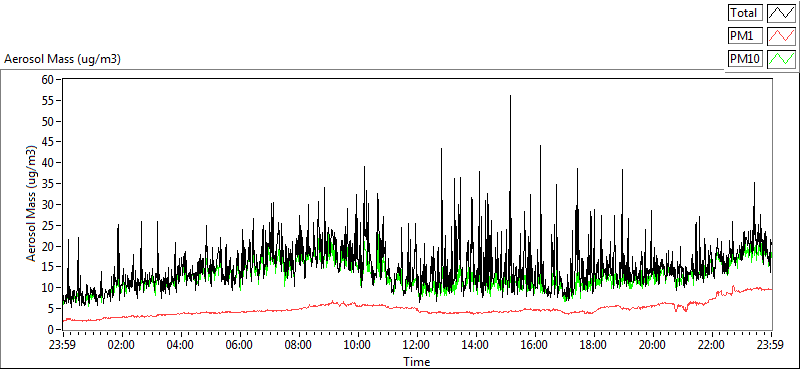Click the 18:00 time tick label

point(594,345)
